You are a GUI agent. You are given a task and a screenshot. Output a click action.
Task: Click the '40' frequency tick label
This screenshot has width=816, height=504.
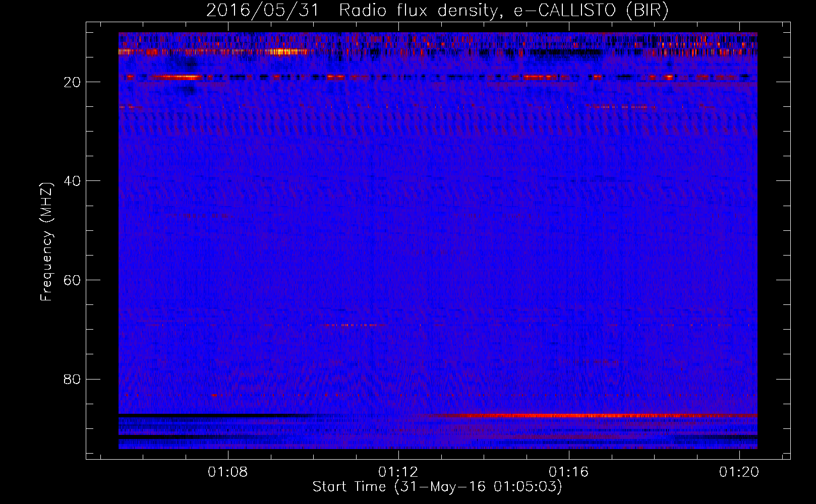coord(72,181)
